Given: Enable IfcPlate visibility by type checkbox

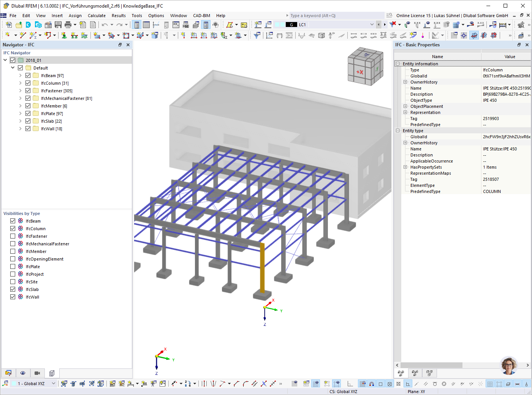Looking at the screenshot, I should (x=13, y=267).
